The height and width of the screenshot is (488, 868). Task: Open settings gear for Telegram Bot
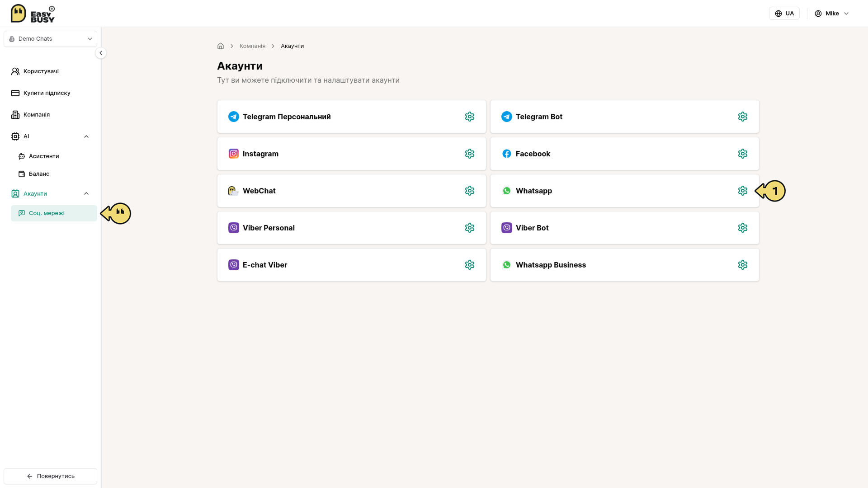743,117
